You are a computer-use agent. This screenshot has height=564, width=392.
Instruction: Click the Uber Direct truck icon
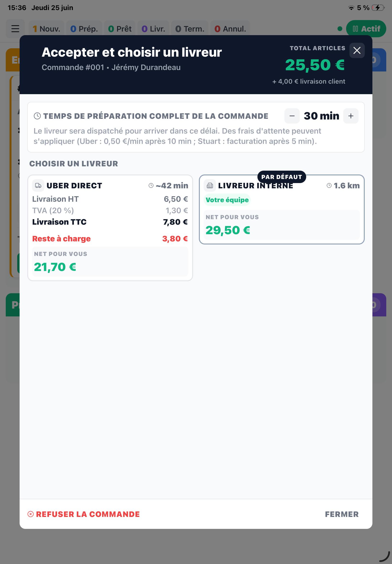[x=38, y=186]
